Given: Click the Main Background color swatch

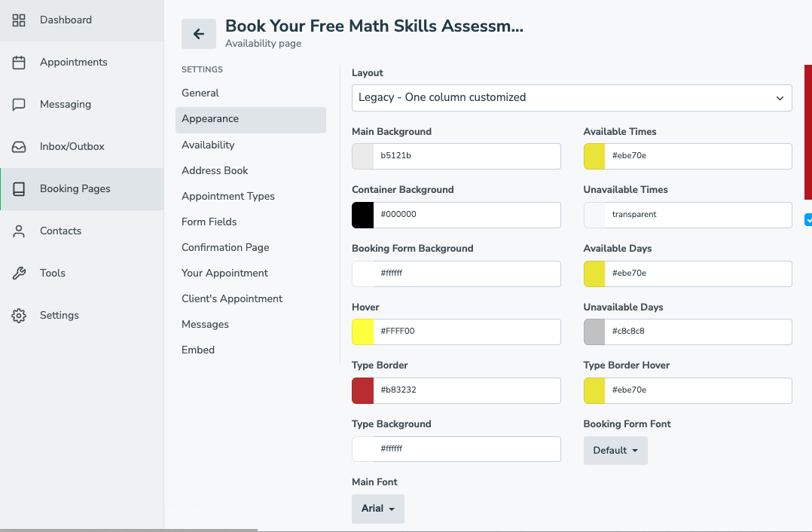Looking at the screenshot, I should (363, 157).
